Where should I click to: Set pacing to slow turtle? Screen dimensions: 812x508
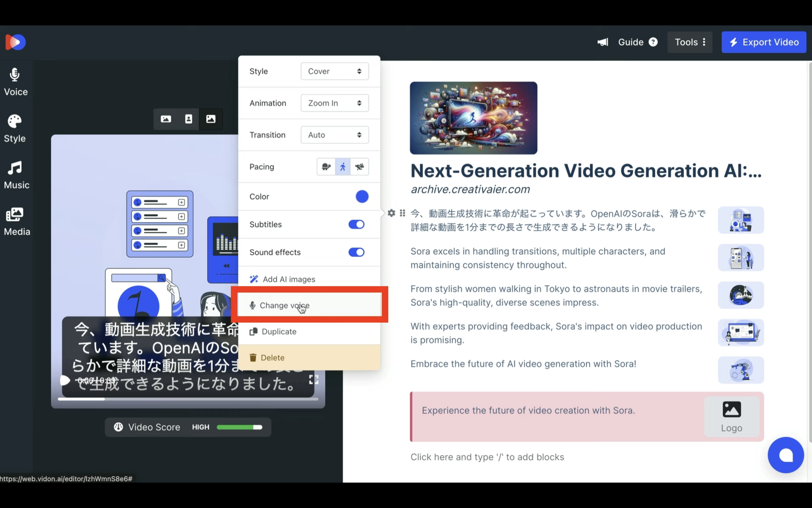coord(326,167)
